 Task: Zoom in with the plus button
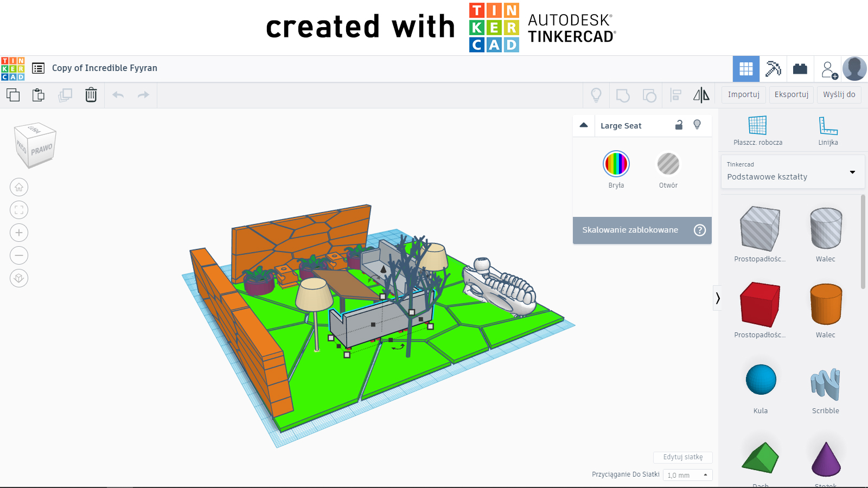pyautogui.click(x=19, y=233)
